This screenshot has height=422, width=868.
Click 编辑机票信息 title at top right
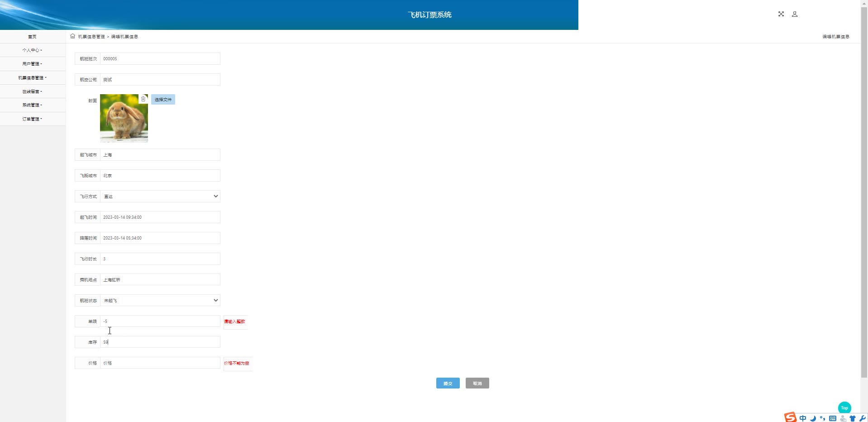(836, 37)
